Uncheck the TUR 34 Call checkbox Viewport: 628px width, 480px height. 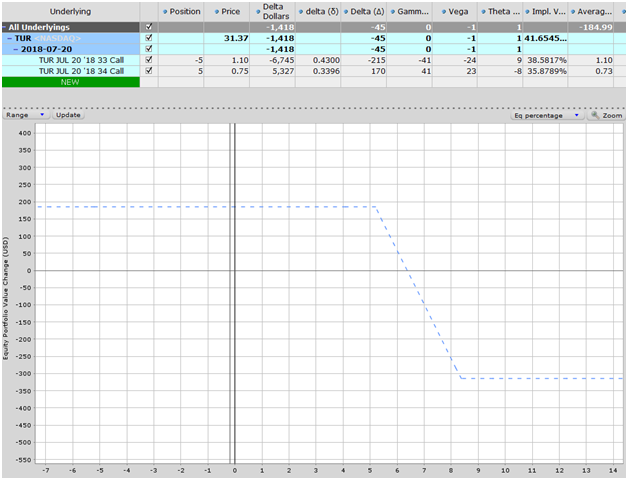coord(149,71)
